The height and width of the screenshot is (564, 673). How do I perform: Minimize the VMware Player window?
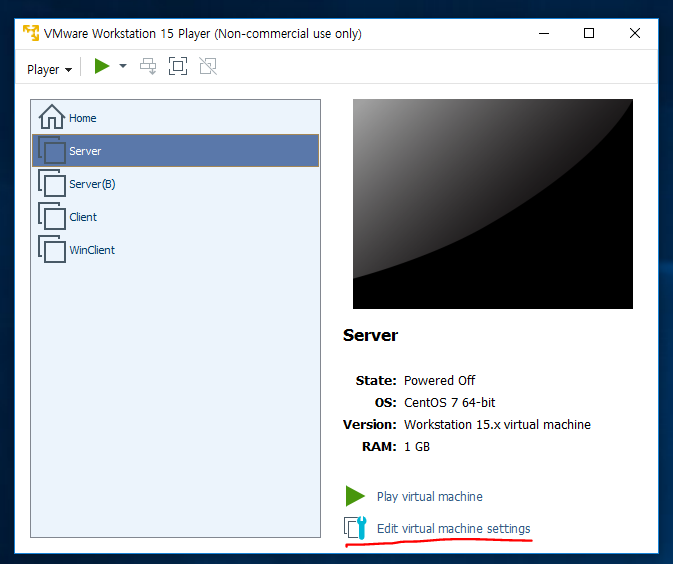[x=544, y=33]
